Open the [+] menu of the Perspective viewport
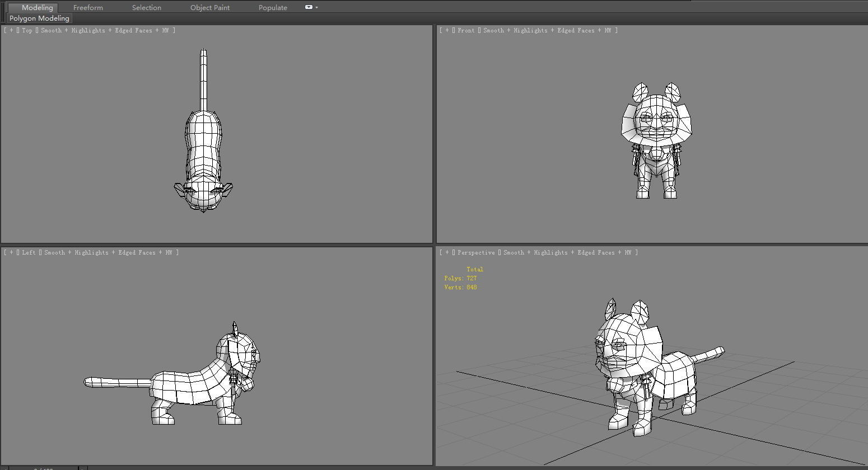The image size is (868, 470). click(x=447, y=252)
